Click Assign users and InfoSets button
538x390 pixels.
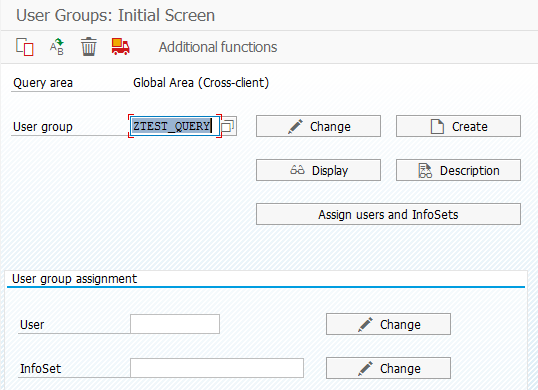click(x=388, y=214)
